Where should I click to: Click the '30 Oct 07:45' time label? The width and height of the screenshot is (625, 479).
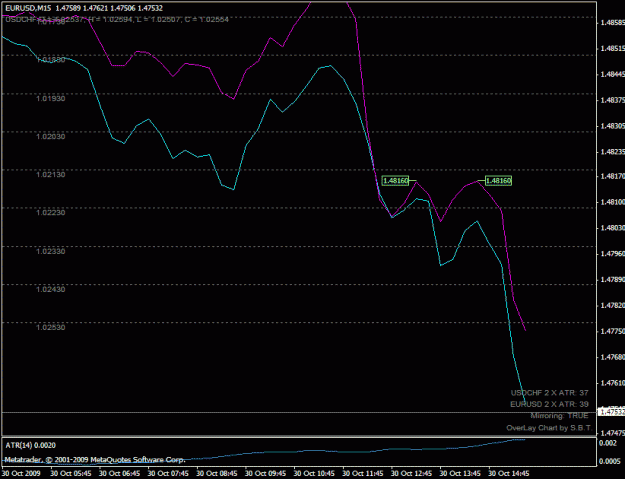point(168,473)
